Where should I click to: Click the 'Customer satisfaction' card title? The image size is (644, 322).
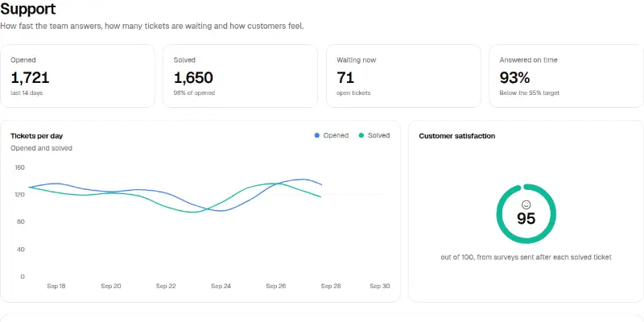(x=457, y=136)
